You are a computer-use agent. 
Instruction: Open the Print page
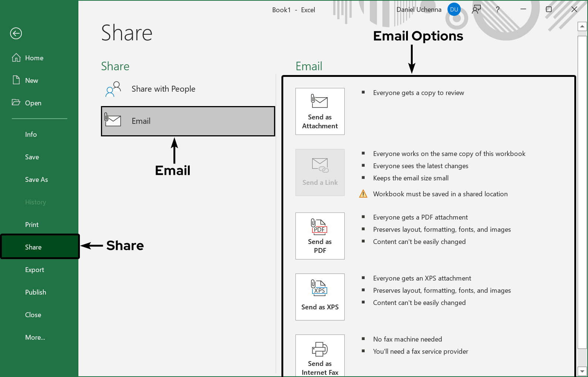click(x=39, y=225)
